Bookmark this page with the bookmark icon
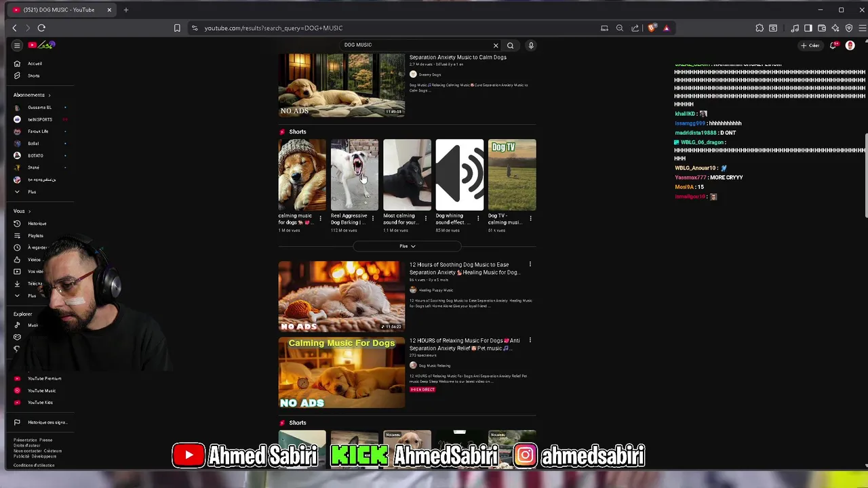 (x=177, y=28)
